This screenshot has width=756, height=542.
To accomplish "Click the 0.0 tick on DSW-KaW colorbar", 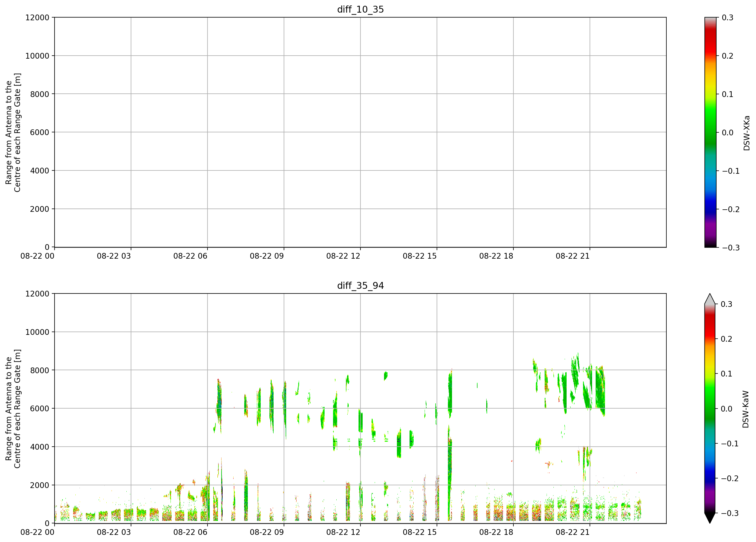I will click(727, 409).
